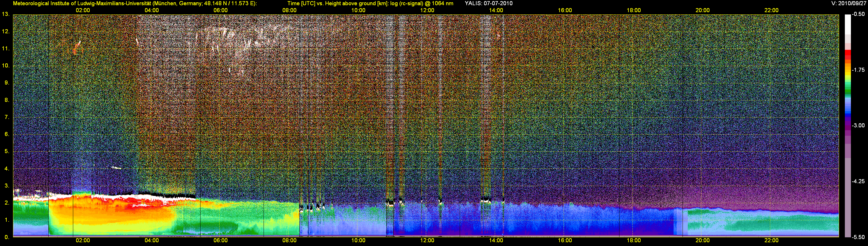Image resolution: width=868 pixels, height=246 pixels.
Task: Select the 06:00 label on the top time axis
Action: tap(220, 10)
